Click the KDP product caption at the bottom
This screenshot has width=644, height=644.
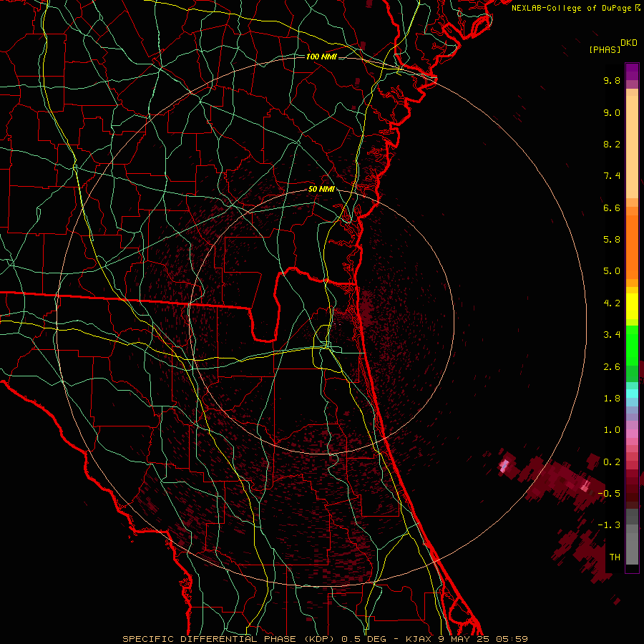[x=325, y=639]
